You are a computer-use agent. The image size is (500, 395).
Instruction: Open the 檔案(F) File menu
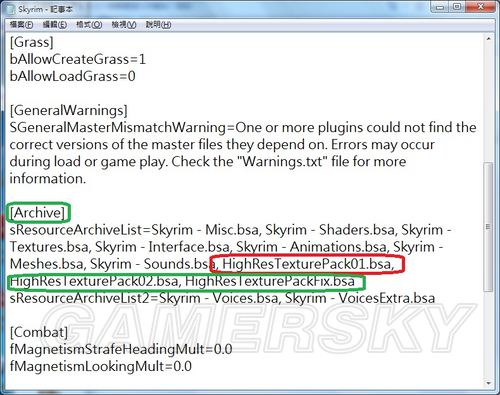pos(22,25)
